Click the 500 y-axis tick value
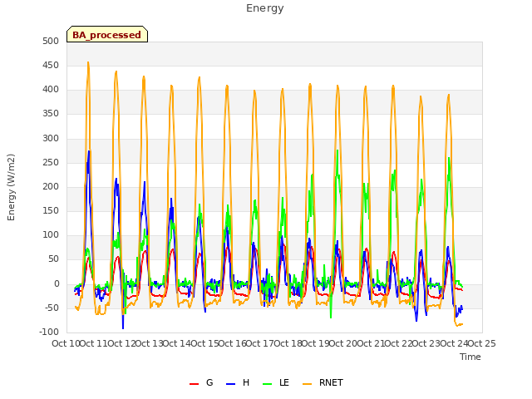Viewport: 532px width, 399px height. point(51,41)
